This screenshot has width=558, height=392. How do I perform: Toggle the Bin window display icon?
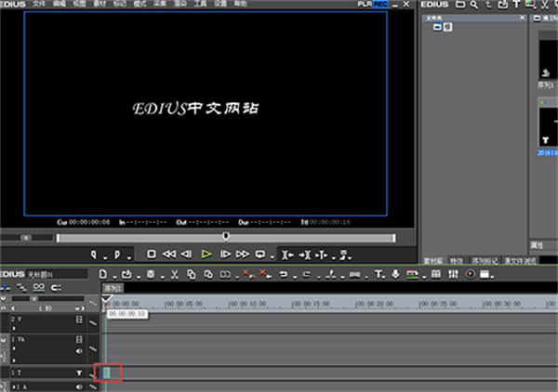click(x=436, y=274)
